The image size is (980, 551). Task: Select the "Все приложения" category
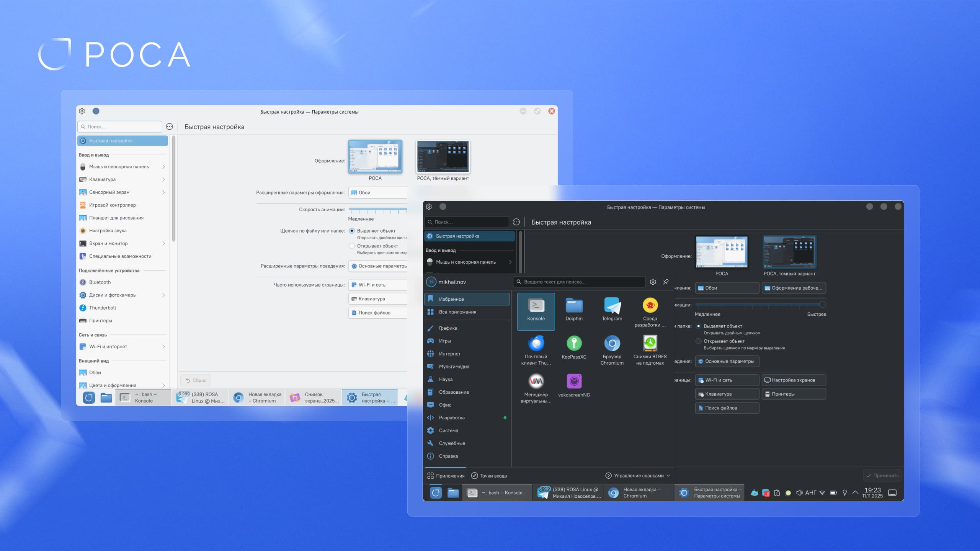pyautogui.click(x=457, y=312)
